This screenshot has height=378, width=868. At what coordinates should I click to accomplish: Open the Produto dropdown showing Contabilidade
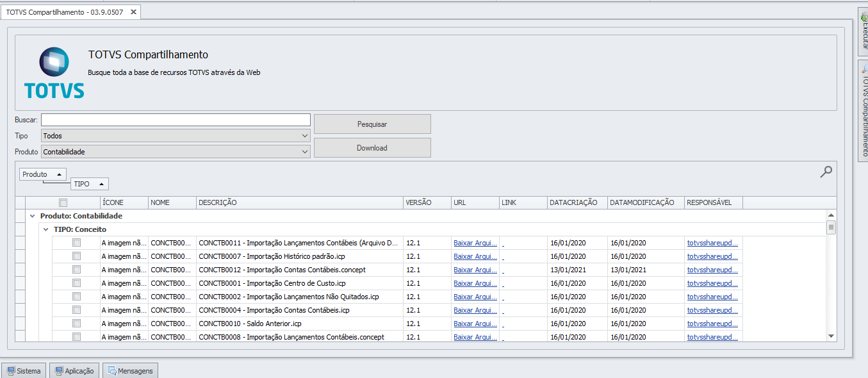[x=176, y=152]
